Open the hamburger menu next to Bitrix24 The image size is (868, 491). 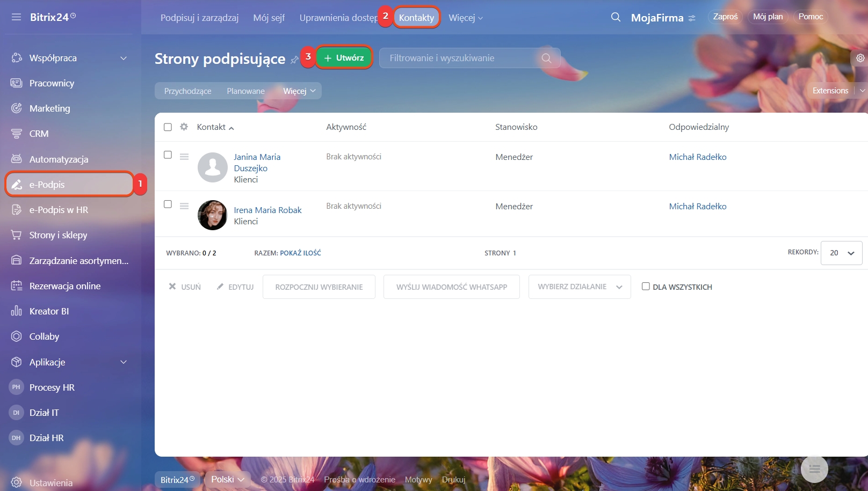(x=16, y=17)
